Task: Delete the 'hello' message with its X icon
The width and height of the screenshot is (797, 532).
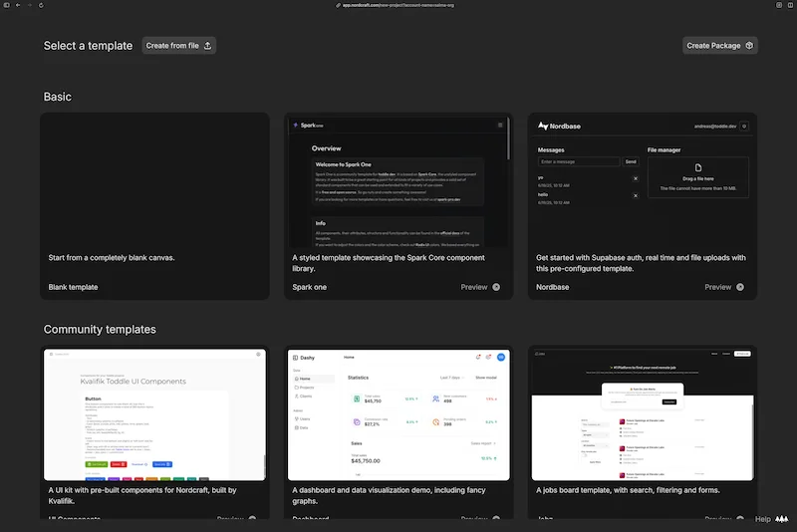Action: pyautogui.click(x=636, y=195)
